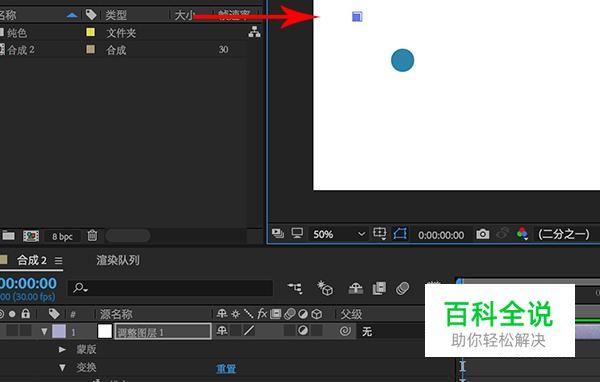Click the 8 bpc color depth button

click(x=62, y=237)
